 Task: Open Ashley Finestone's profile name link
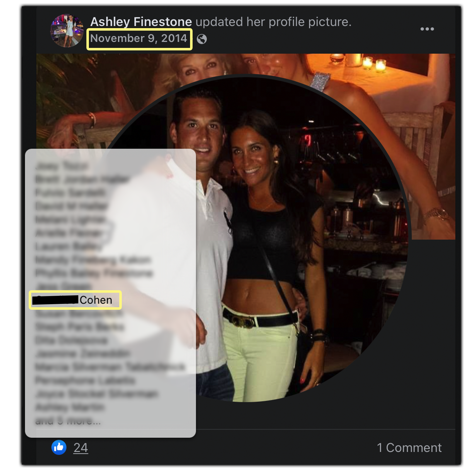tap(141, 22)
